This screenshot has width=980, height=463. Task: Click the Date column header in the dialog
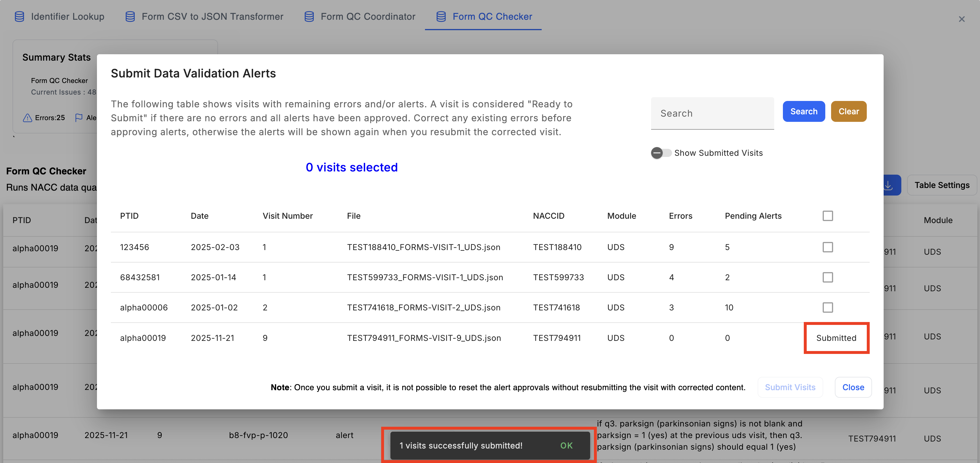coord(199,216)
